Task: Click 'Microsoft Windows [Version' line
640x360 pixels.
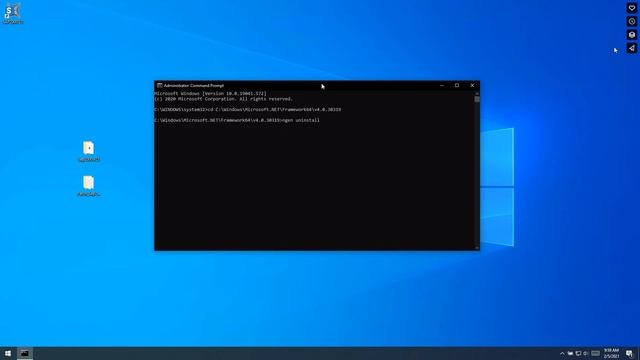Action: [210, 93]
